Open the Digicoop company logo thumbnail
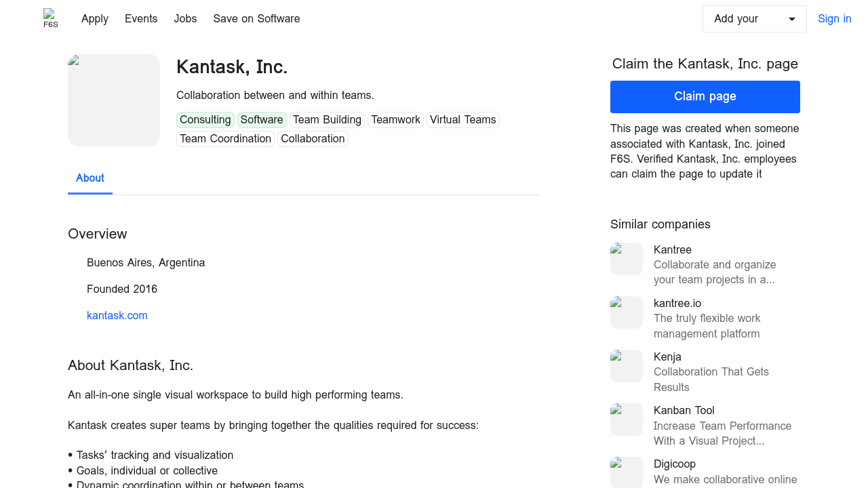Image resolution: width=868 pixels, height=488 pixels. click(x=627, y=472)
